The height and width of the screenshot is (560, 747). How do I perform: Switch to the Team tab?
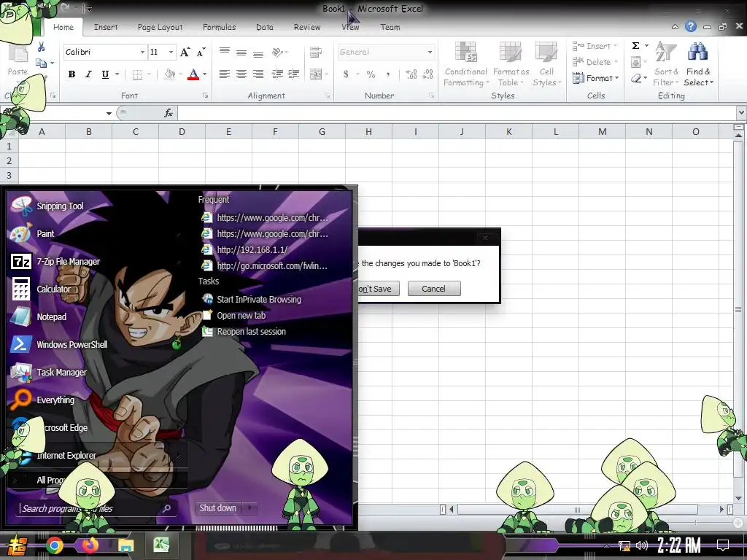tap(390, 27)
